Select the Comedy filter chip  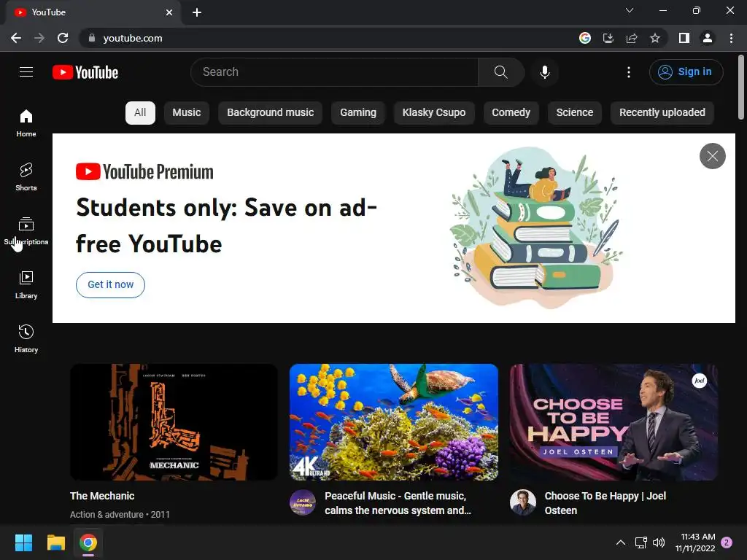pos(511,112)
